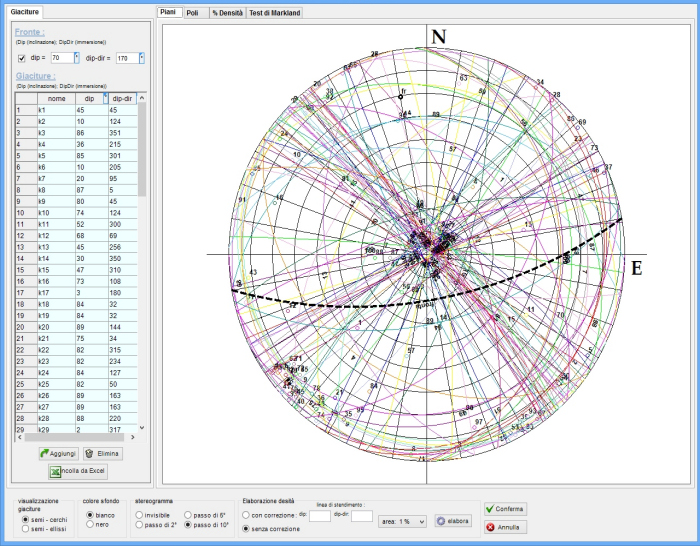
Task: Select the k20 row name cell
Action: click(x=56, y=327)
